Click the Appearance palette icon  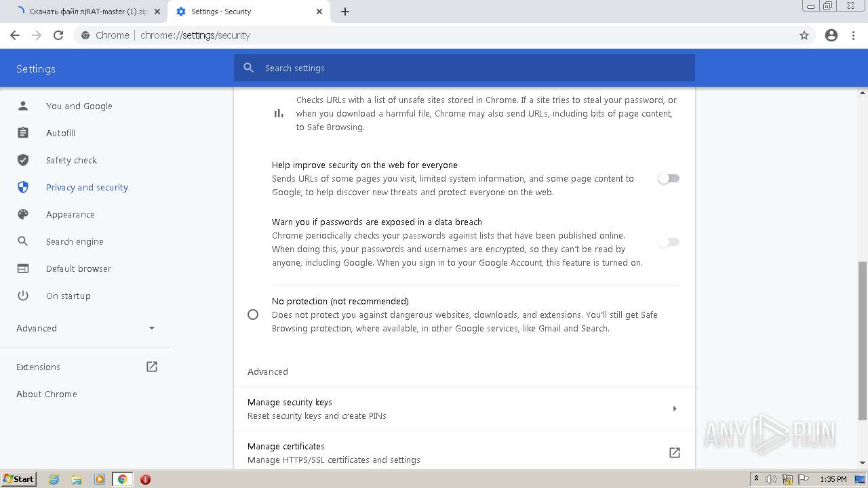pyautogui.click(x=23, y=214)
